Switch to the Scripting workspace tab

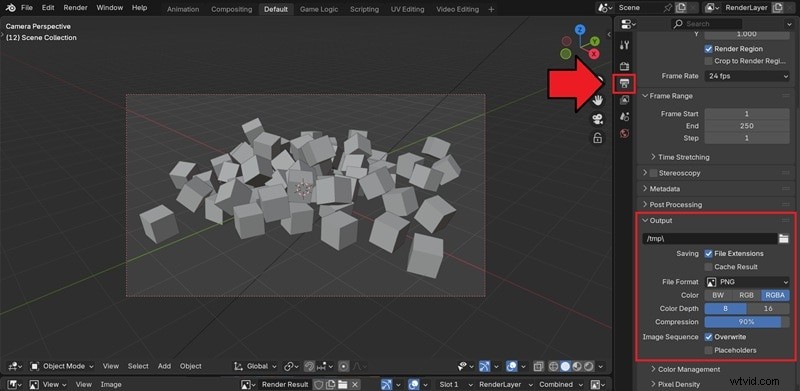(x=364, y=9)
